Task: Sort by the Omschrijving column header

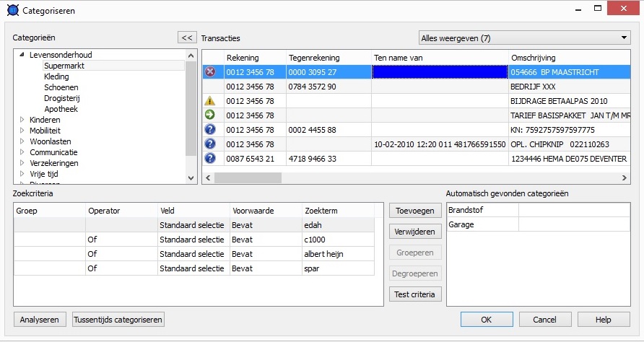Action: [x=533, y=58]
